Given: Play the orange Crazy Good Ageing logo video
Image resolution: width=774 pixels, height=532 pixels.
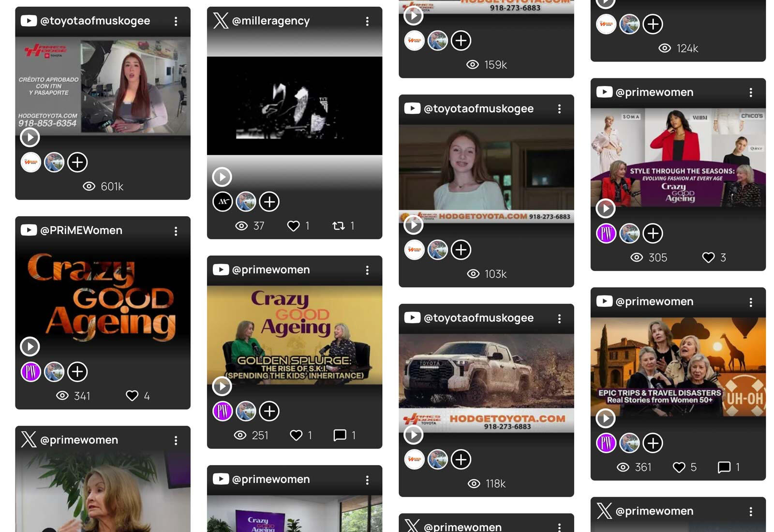Looking at the screenshot, I should point(30,346).
